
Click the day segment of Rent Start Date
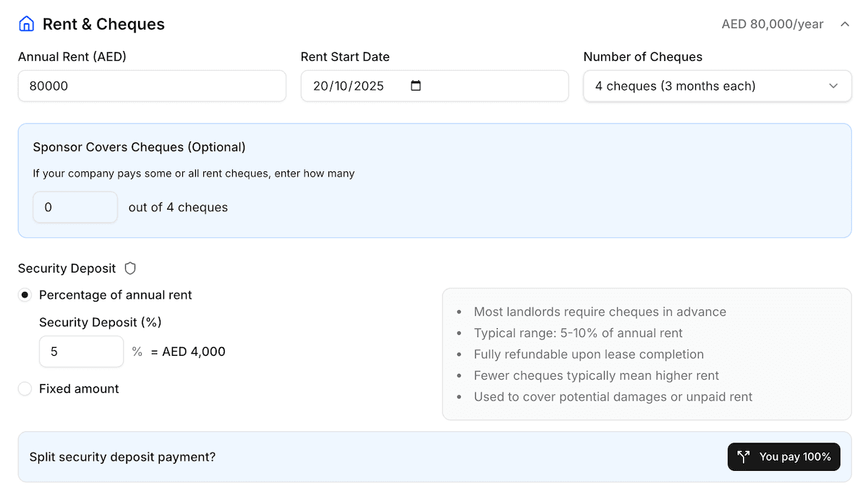pos(321,85)
